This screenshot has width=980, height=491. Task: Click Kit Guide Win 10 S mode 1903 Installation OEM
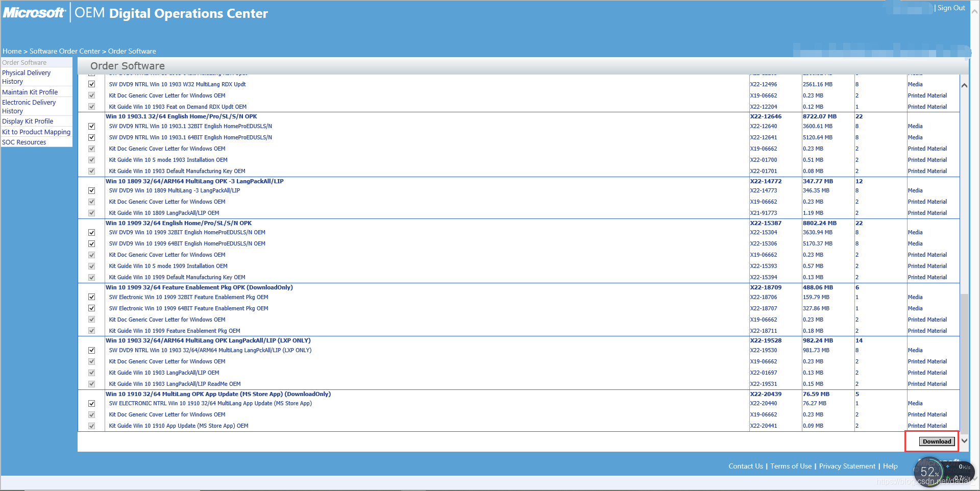168,160
